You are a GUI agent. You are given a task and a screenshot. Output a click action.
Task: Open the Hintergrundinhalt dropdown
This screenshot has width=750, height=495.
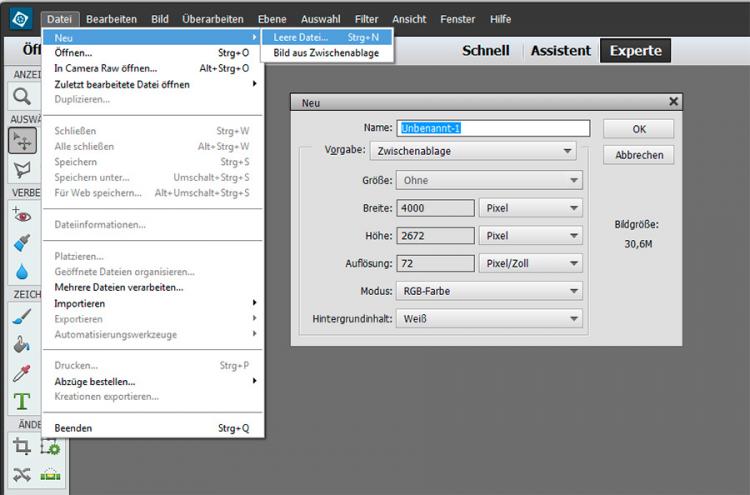click(488, 319)
